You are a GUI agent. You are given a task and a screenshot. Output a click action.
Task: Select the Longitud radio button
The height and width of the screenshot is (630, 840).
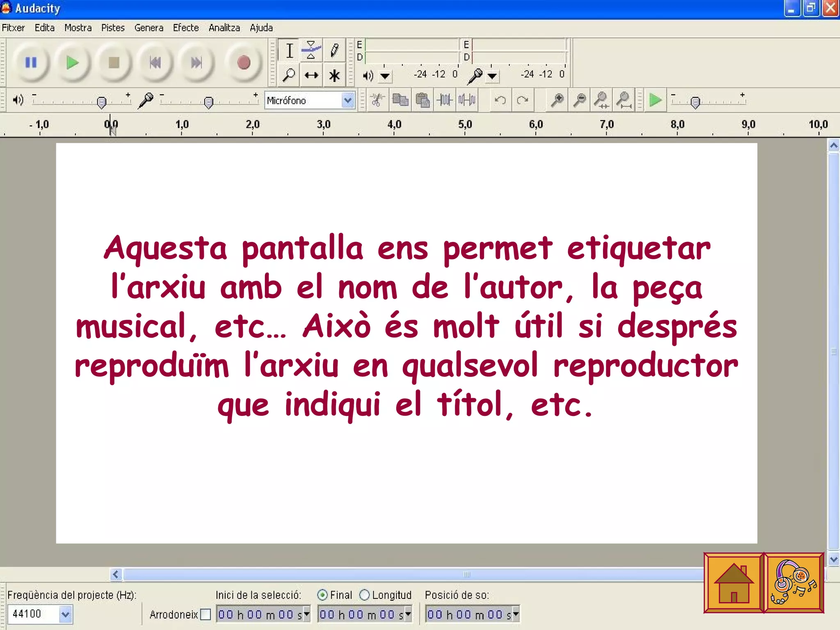tap(364, 595)
